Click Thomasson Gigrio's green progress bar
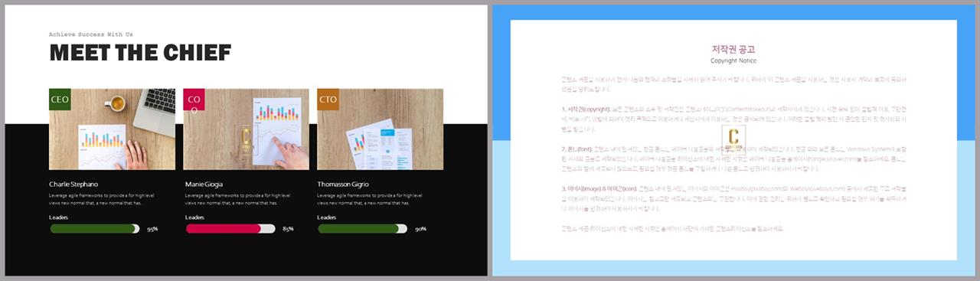Screen dimensions: 980x281 363,228
